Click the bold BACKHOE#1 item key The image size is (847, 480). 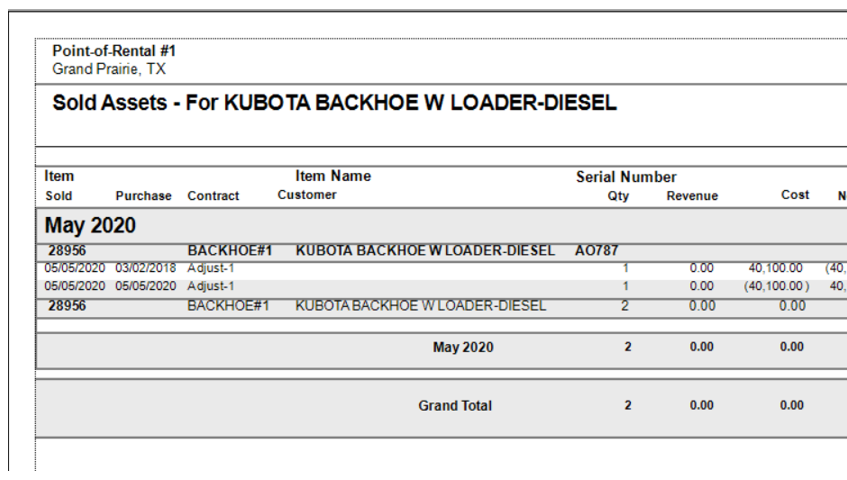[x=230, y=251]
